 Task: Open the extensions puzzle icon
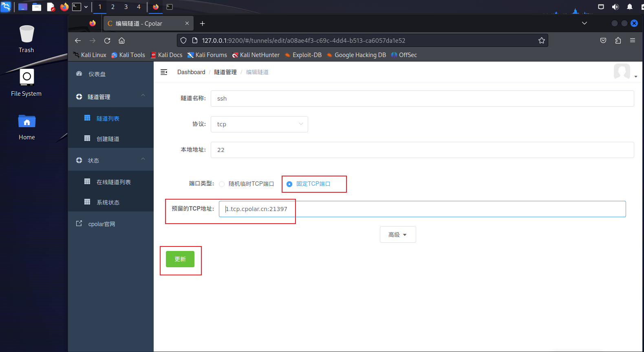pos(618,40)
